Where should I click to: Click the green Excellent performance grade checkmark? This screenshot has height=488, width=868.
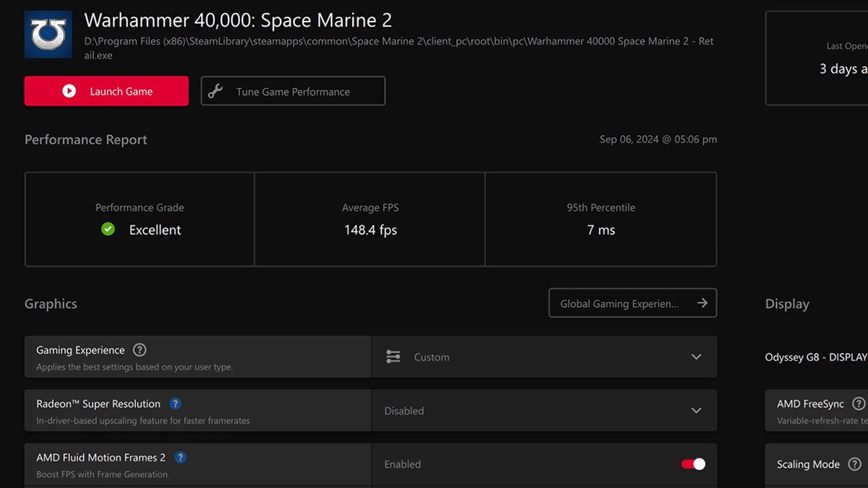click(107, 229)
